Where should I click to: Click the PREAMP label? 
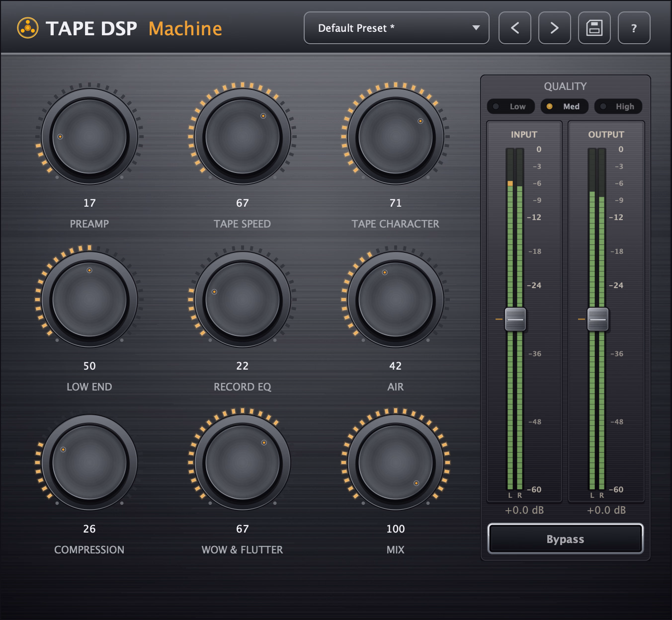pos(89,224)
